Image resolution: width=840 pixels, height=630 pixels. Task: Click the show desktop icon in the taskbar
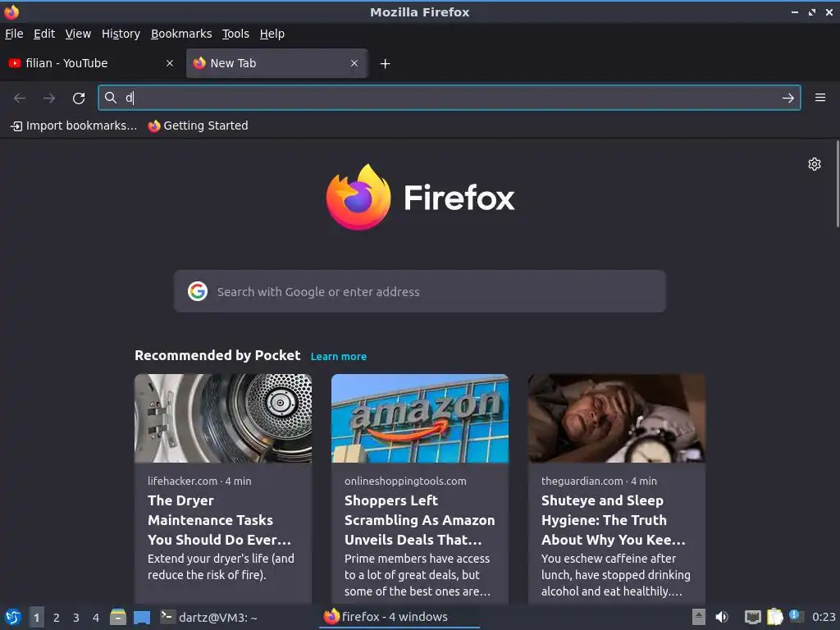point(142,618)
